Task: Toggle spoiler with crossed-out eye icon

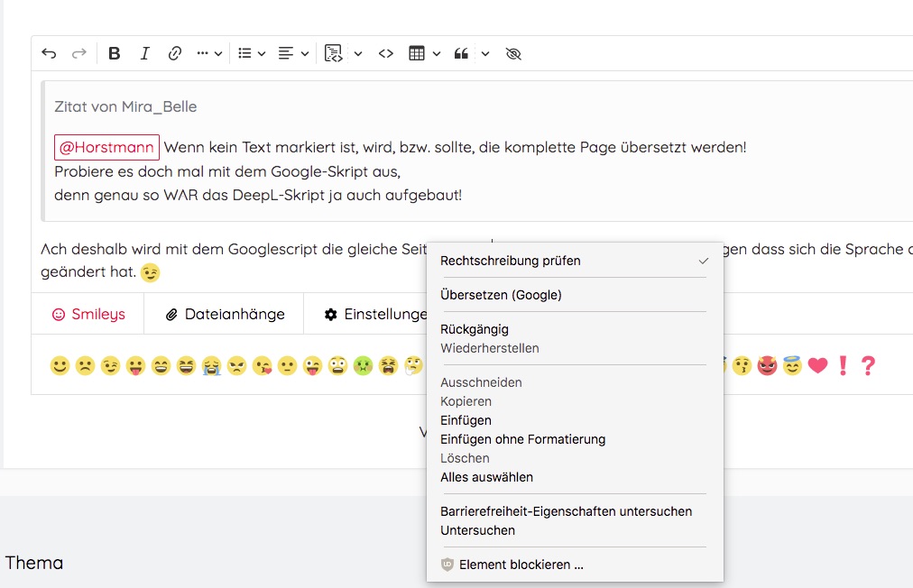Action: (514, 54)
